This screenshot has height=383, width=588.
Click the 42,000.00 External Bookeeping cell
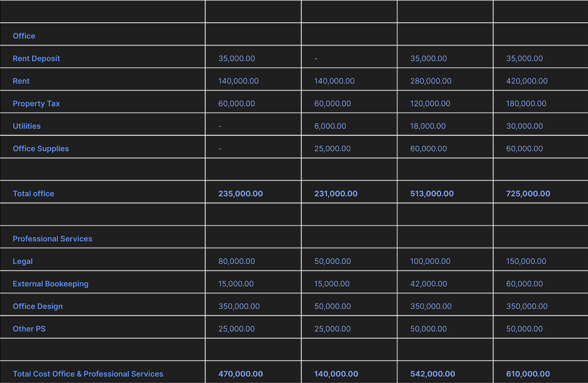(x=428, y=284)
